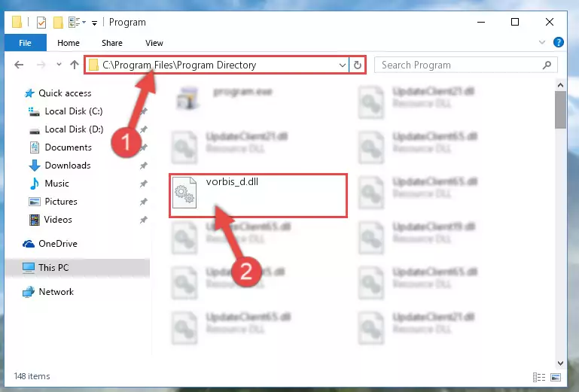The width and height of the screenshot is (579, 392).
Task: Open Documents in navigation pane
Action: click(68, 147)
